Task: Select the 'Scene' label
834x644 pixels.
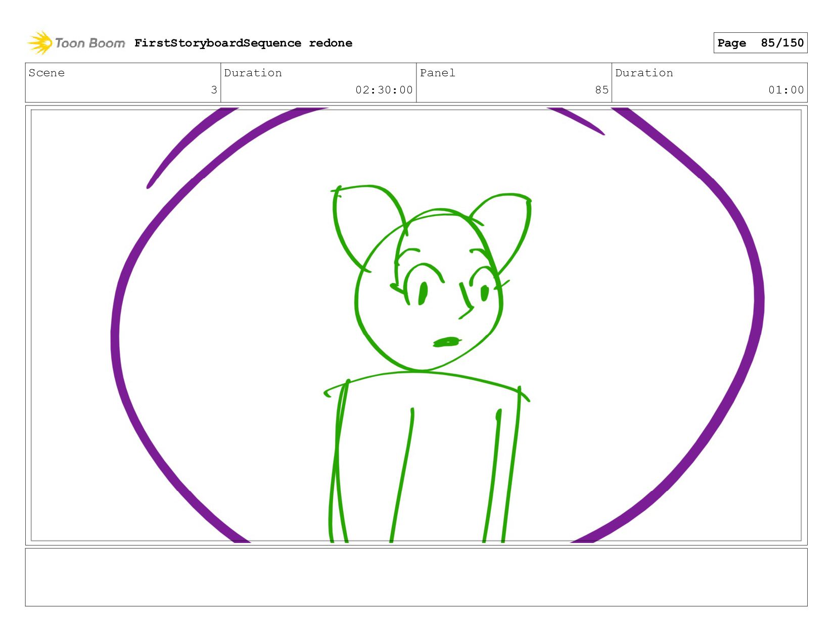Action: coord(47,73)
